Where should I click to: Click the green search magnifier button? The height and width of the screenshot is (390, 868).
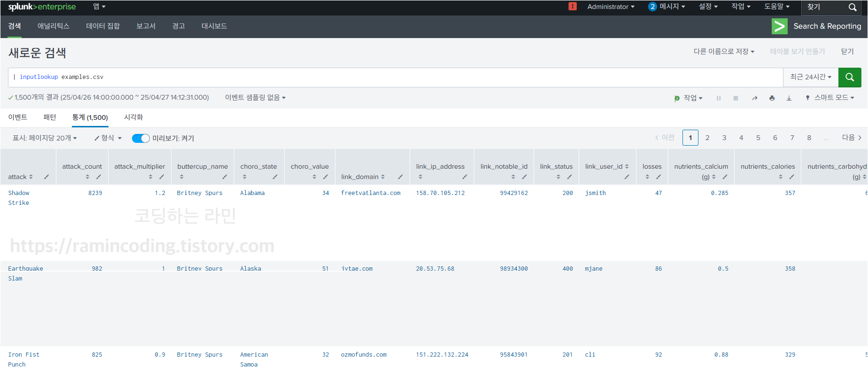pos(850,77)
